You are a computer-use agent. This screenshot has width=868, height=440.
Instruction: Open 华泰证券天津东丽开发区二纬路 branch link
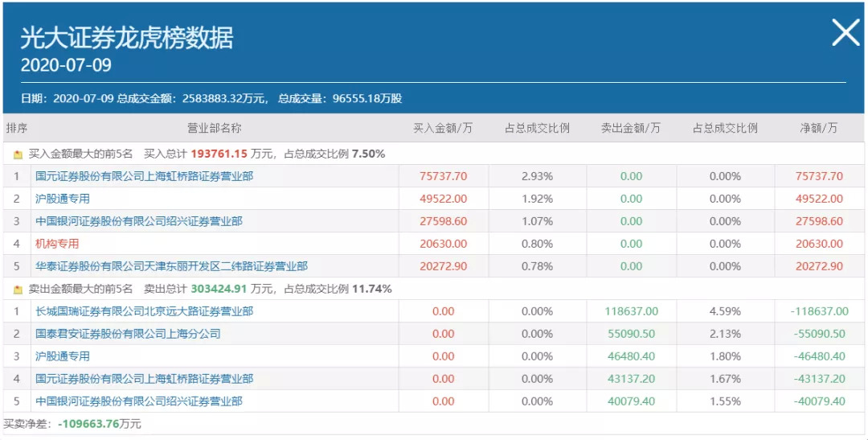[x=171, y=266]
